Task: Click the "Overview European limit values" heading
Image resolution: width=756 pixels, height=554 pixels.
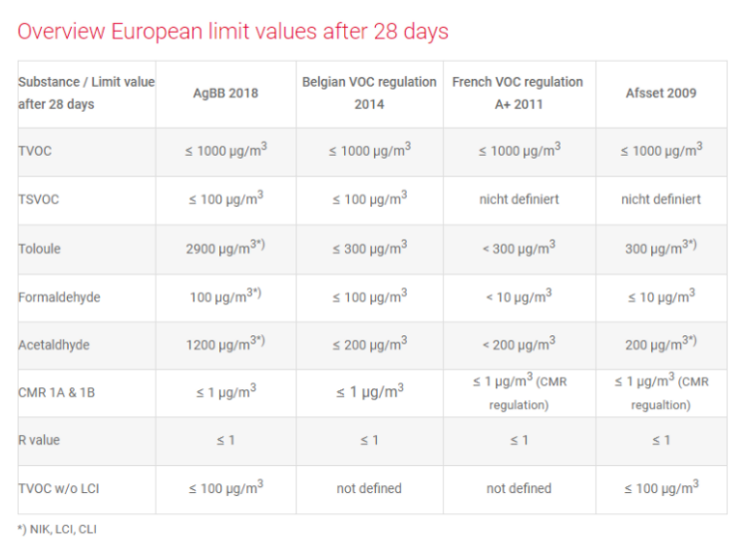Action: [233, 31]
